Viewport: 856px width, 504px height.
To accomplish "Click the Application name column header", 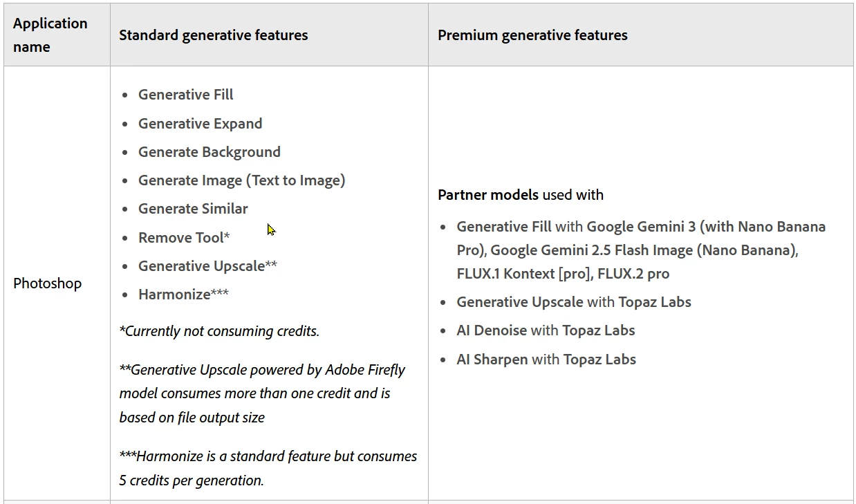I will point(50,35).
